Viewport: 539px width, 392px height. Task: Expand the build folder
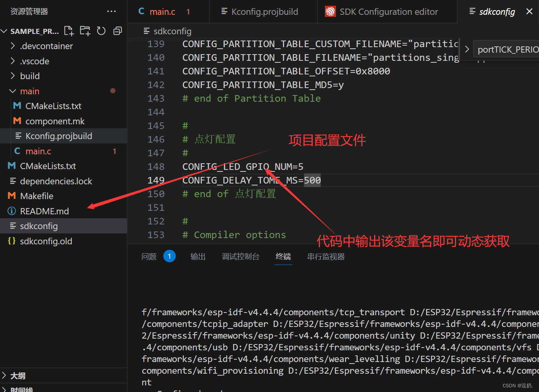pyautogui.click(x=13, y=76)
